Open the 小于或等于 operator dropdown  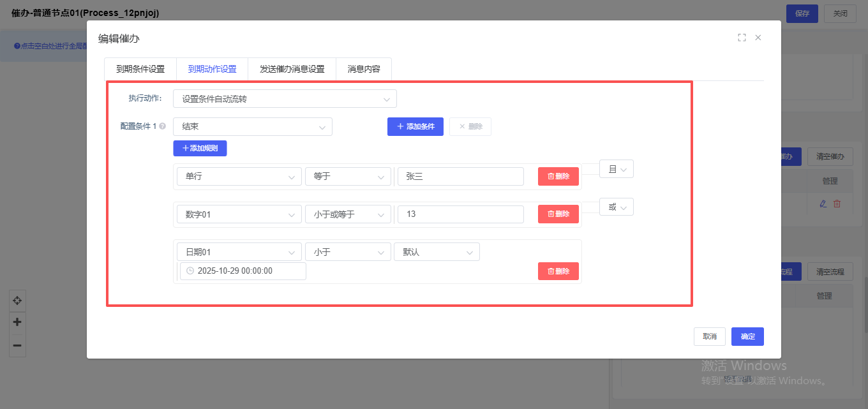click(348, 214)
